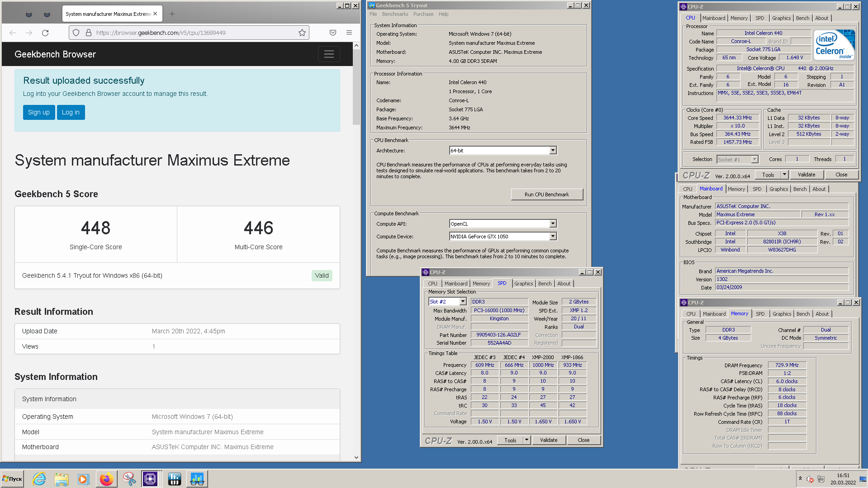Viewport: 868px width, 488px height.
Task: Click Log in button
Action: [x=71, y=112]
